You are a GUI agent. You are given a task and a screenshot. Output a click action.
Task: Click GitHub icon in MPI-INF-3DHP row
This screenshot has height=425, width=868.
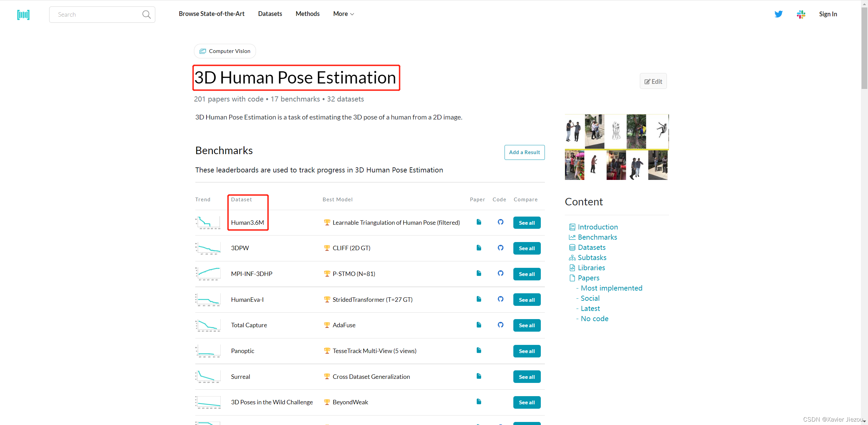(x=500, y=273)
